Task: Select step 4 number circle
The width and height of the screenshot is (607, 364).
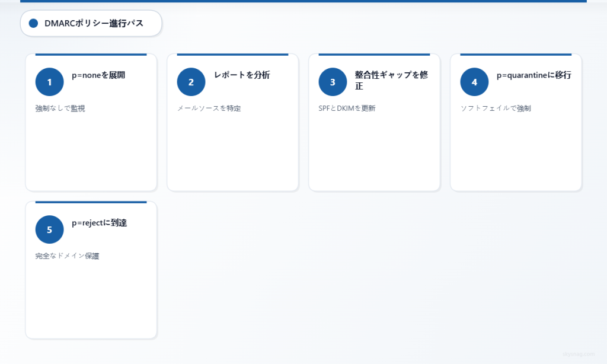Action: click(475, 82)
